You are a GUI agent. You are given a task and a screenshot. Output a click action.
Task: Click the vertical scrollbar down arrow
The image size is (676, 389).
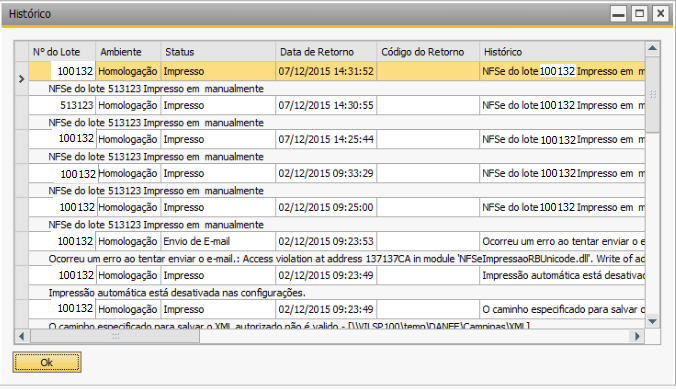pyautogui.click(x=652, y=321)
